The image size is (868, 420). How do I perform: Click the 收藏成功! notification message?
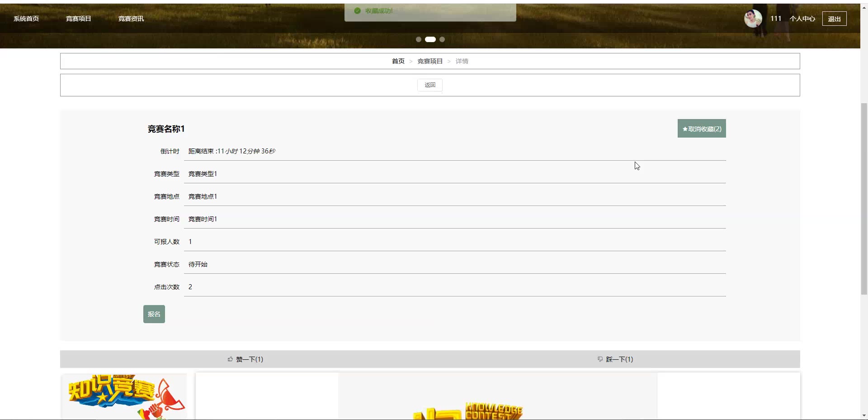(379, 11)
